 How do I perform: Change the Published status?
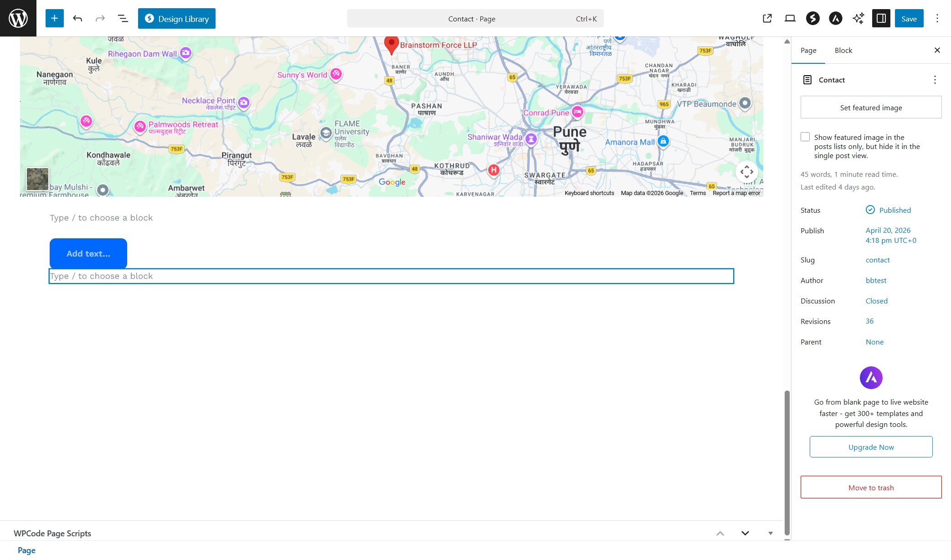pyautogui.click(x=888, y=210)
